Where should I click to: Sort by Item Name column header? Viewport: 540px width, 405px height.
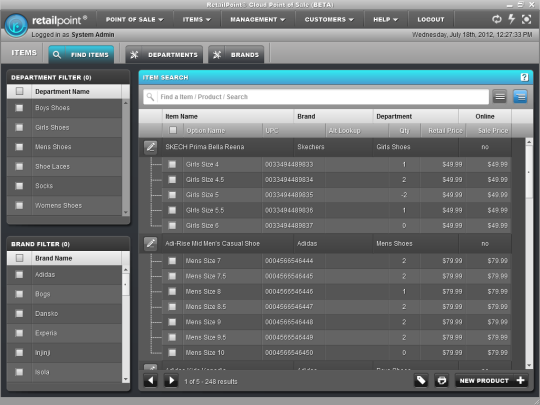(228, 116)
